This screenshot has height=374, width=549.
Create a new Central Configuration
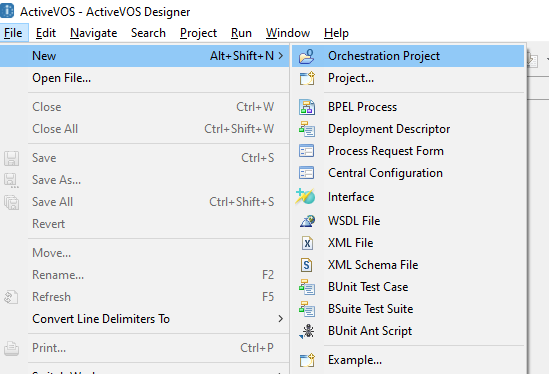(408, 173)
